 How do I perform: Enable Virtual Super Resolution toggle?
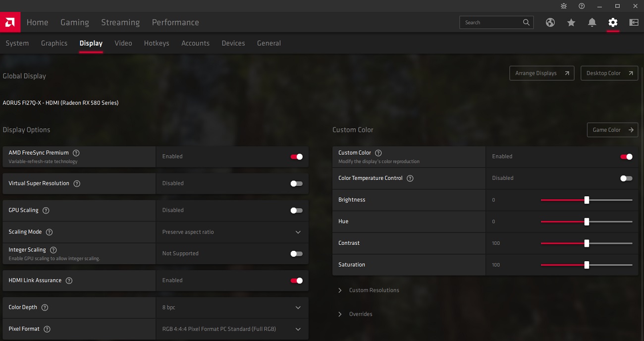click(296, 183)
